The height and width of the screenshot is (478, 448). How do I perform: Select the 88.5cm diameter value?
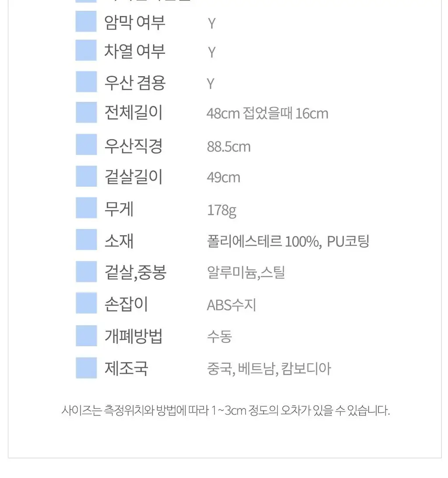click(229, 147)
